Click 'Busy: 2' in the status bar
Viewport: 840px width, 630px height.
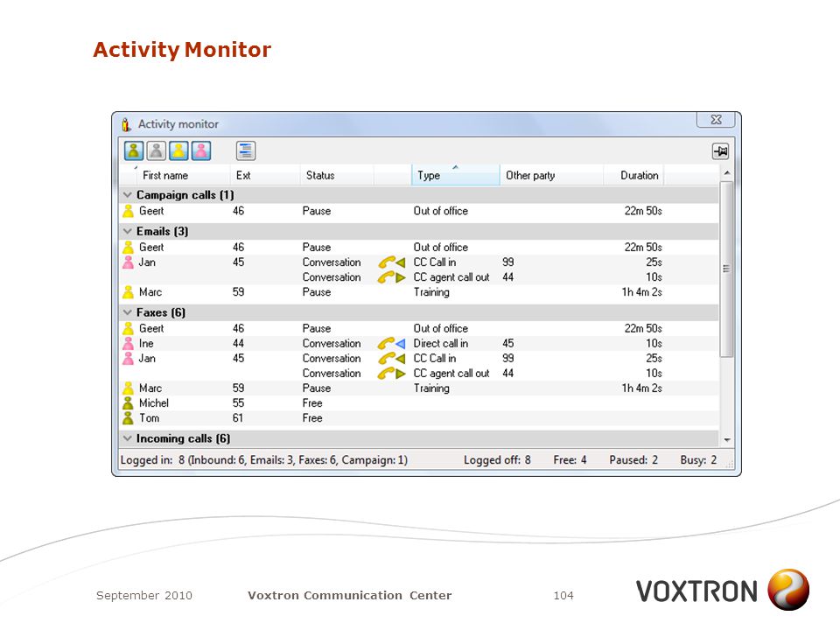pos(698,460)
